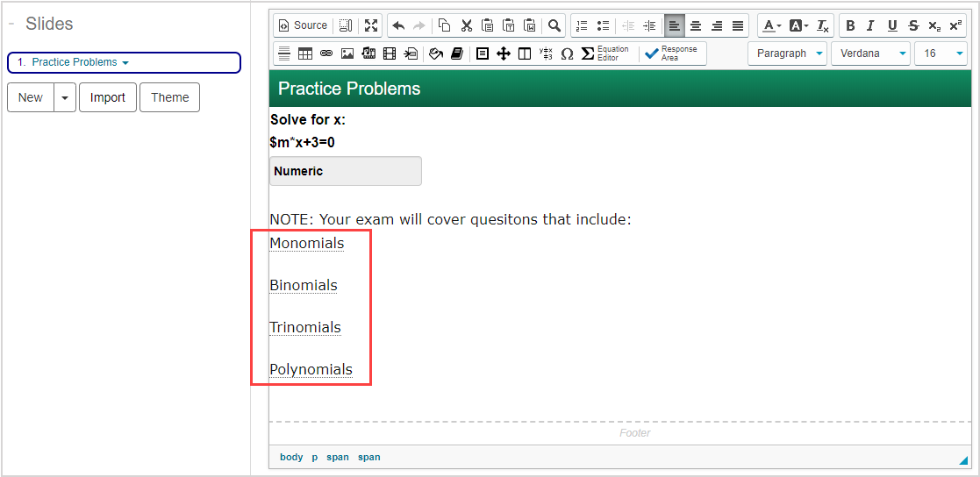Click the Import button
980x477 pixels.
click(x=108, y=97)
